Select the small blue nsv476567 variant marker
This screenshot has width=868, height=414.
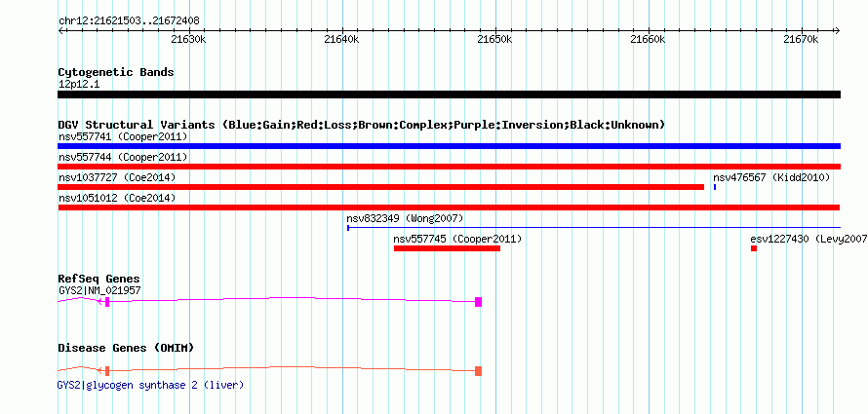coord(715,187)
